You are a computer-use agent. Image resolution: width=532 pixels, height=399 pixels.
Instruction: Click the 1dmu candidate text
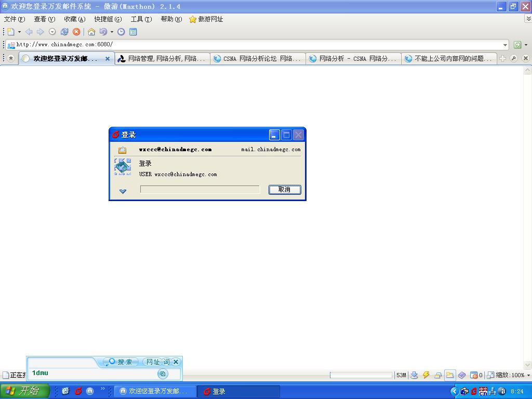click(x=40, y=373)
